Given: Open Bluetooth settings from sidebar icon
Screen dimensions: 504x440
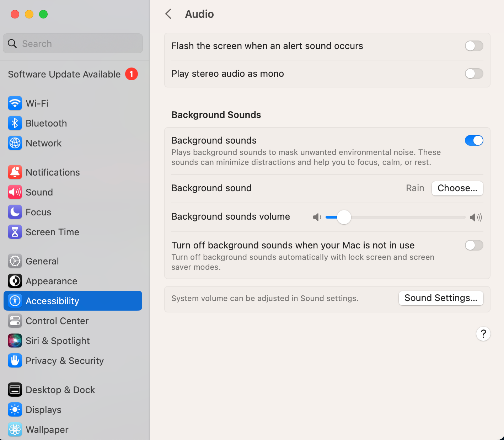Looking at the screenshot, I should pyautogui.click(x=15, y=123).
